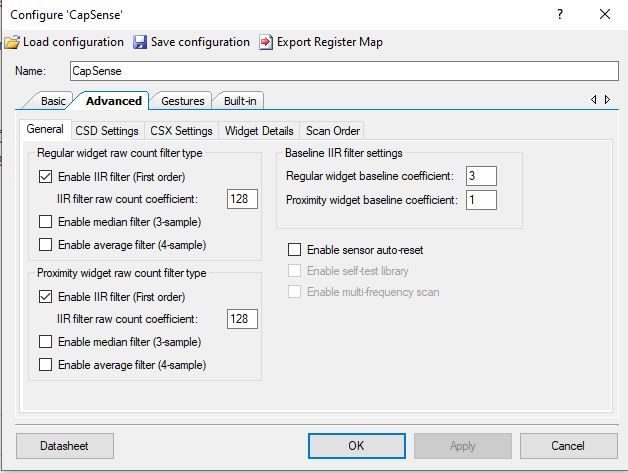Click the Export Register Map label
Viewport: 628px width, 473px height.
(x=330, y=42)
